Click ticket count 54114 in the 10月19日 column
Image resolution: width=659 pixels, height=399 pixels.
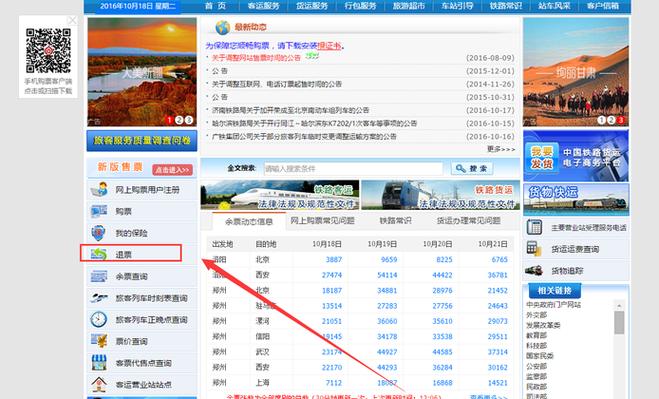point(387,275)
